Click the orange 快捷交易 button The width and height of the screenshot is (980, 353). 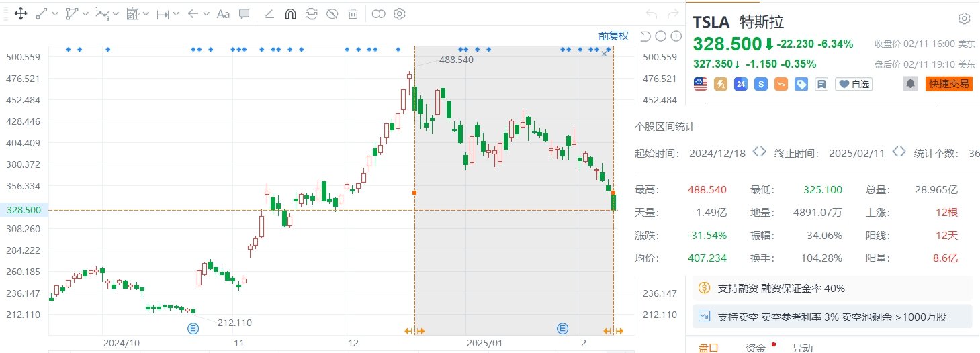948,84
